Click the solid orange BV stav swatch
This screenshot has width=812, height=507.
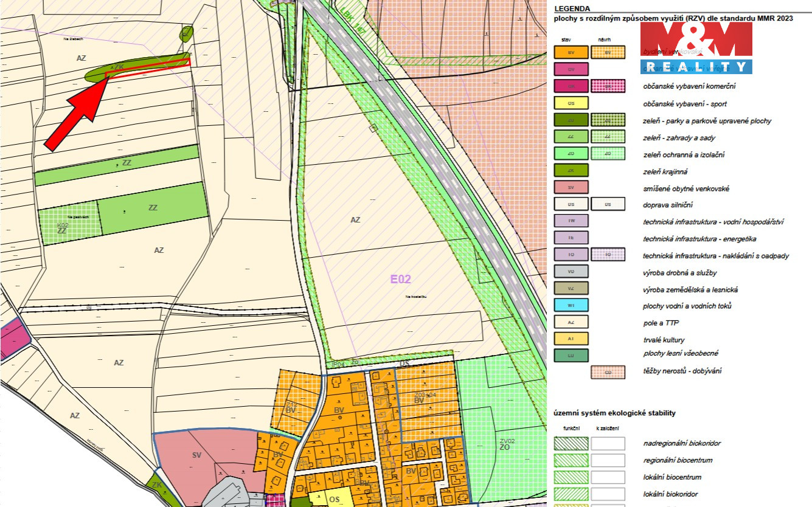coord(571,53)
